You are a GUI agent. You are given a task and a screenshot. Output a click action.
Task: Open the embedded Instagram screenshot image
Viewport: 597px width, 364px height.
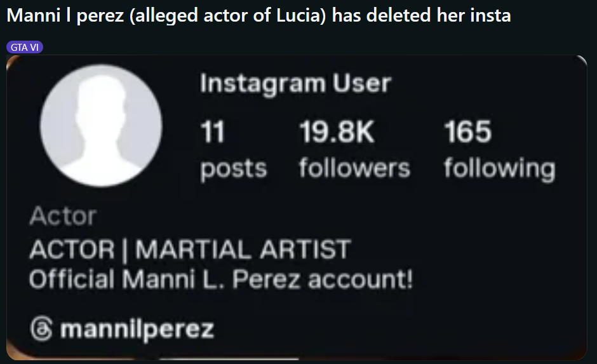click(x=297, y=208)
